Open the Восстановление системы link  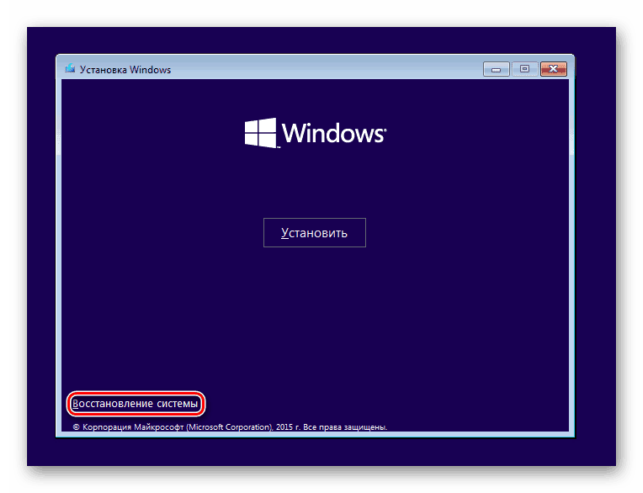tap(135, 404)
